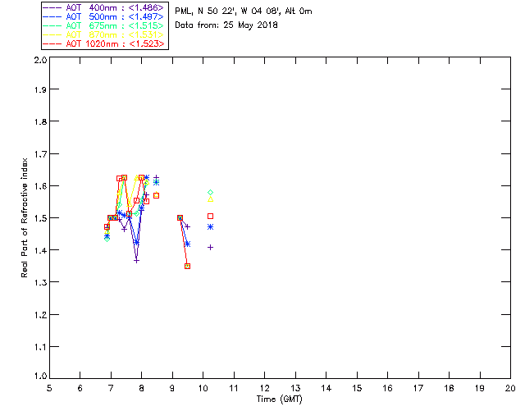Click y-axis tick label 1.2
Image resolution: width=525 pixels, height=420 pixels.
[x=40, y=315]
